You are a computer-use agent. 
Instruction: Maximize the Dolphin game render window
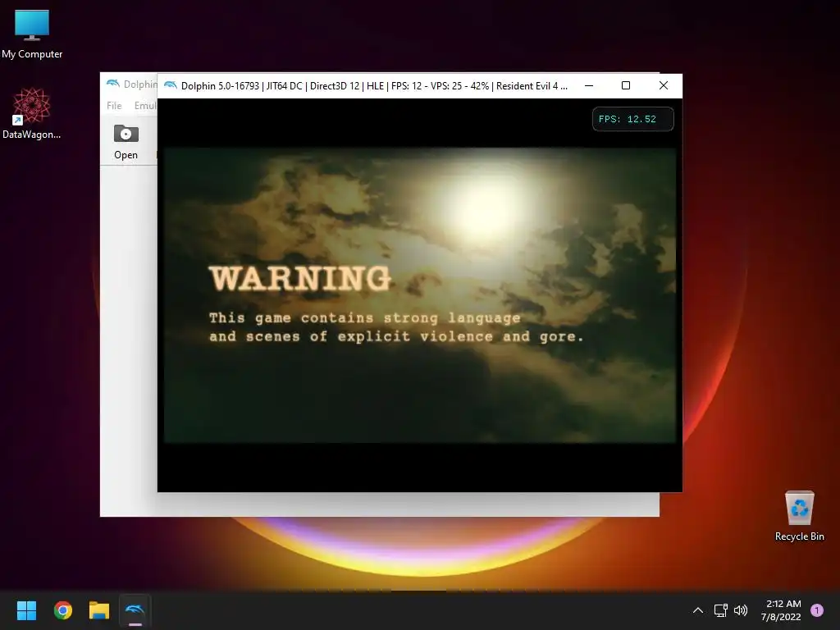[x=626, y=85]
